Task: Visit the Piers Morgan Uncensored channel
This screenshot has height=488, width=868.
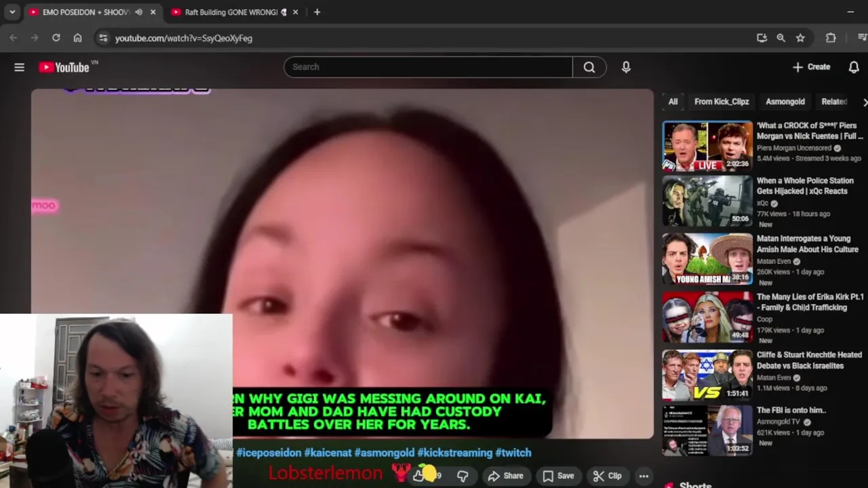Action: 794,148
